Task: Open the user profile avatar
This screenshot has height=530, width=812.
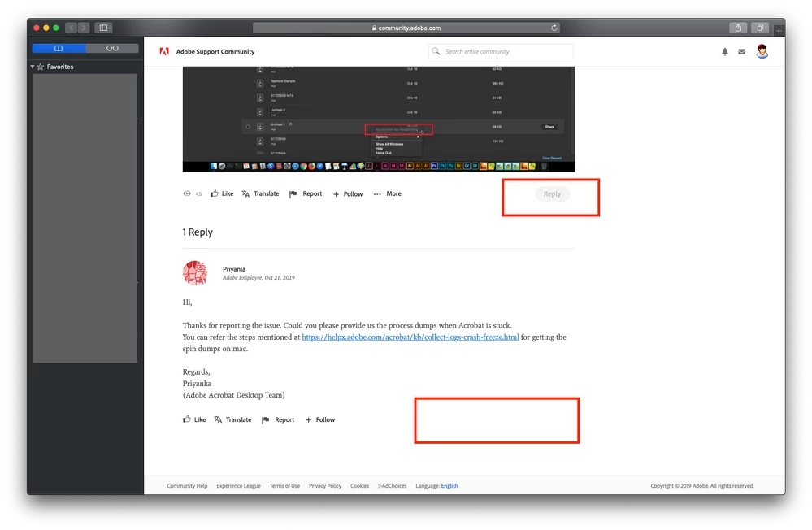Action: click(762, 51)
